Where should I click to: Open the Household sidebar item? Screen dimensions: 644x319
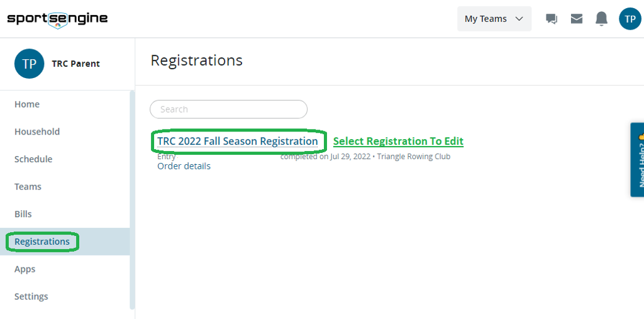pyautogui.click(x=37, y=132)
